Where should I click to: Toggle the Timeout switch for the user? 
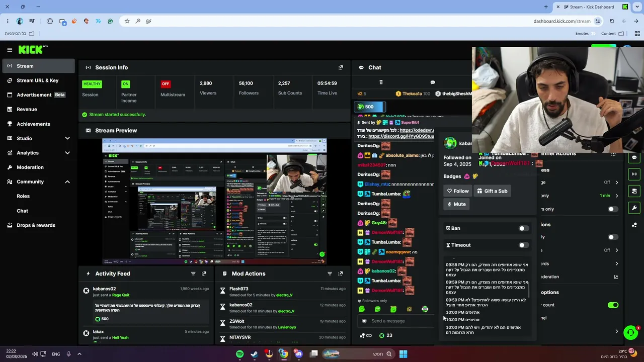click(524, 245)
